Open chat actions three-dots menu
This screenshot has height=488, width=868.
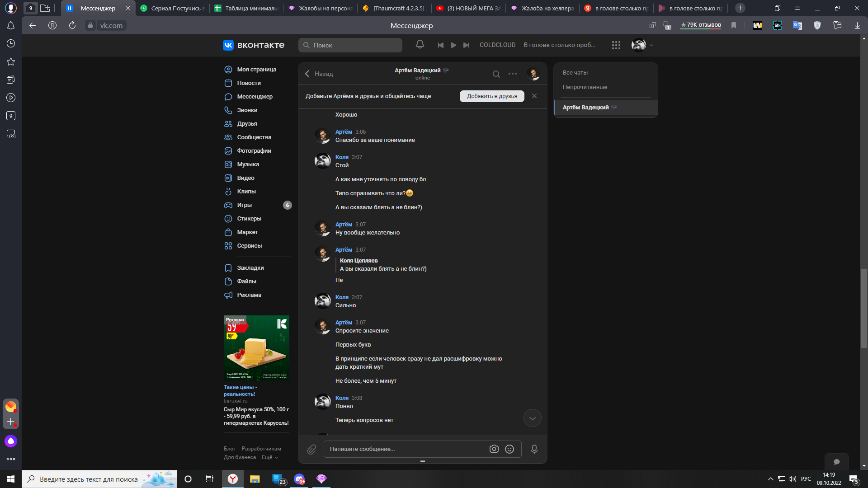tap(512, 74)
